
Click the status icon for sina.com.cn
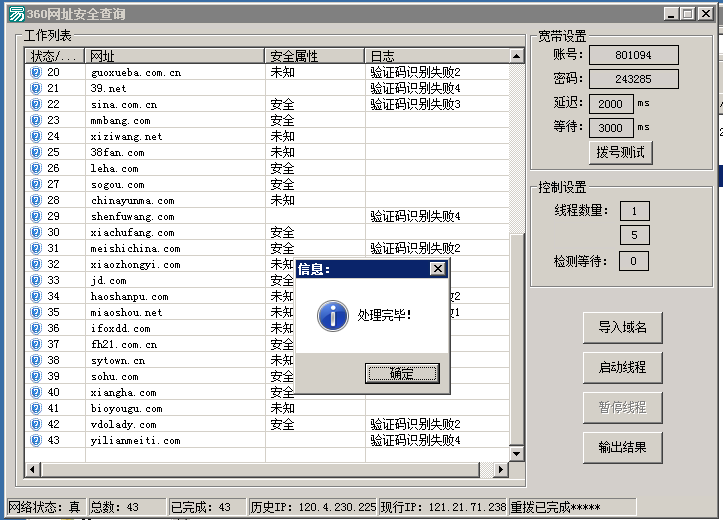pos(36,104)
